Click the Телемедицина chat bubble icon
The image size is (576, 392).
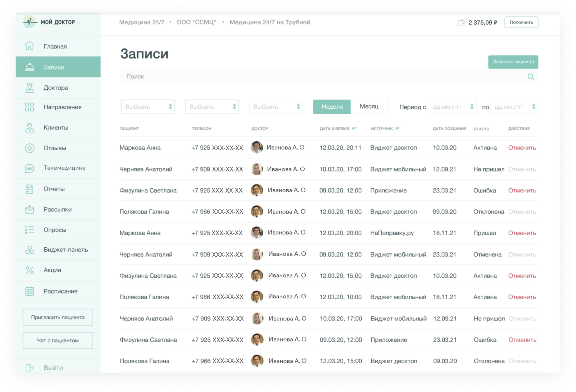(29, 168)
